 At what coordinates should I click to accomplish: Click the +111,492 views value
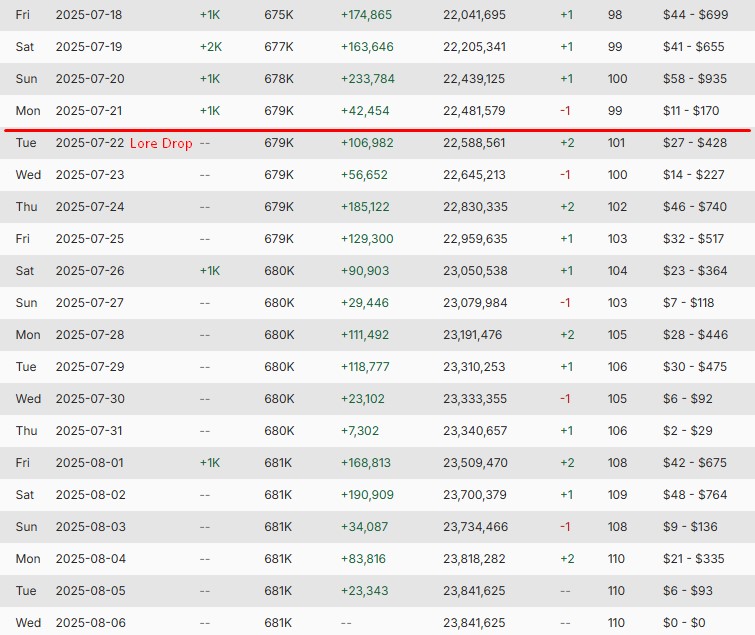pyautogui.click(x=364, y=335)
